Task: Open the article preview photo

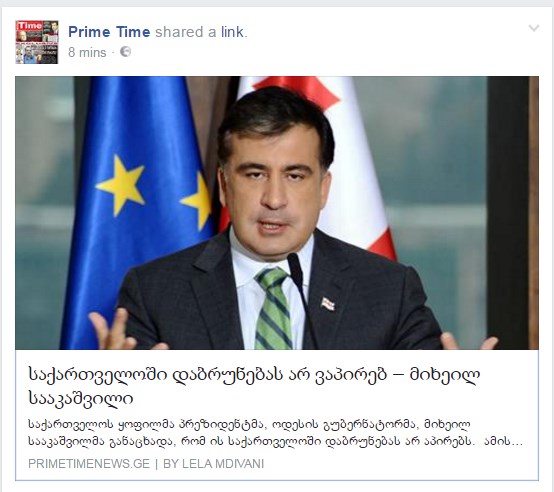Action: coord(277,213)
